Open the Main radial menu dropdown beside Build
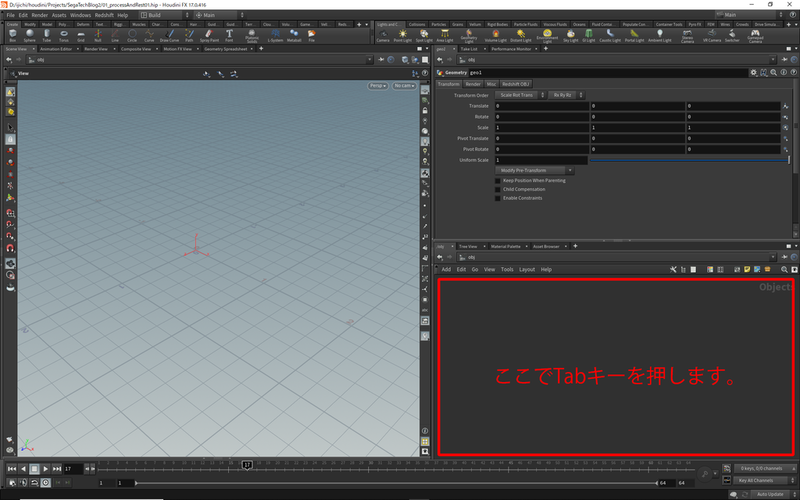 click(219, 15)
